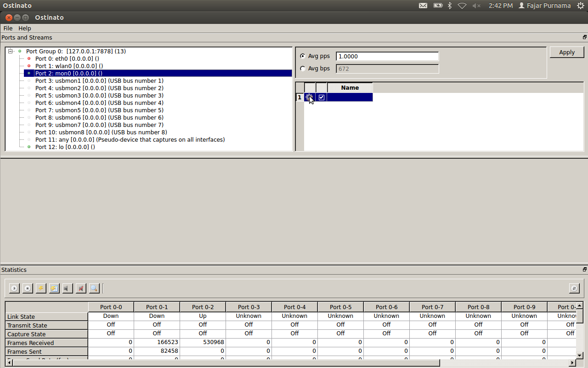The image size is (588, 368).
Task: Open the 2:42 PM clock menu
Action: [x=501, y=6]
